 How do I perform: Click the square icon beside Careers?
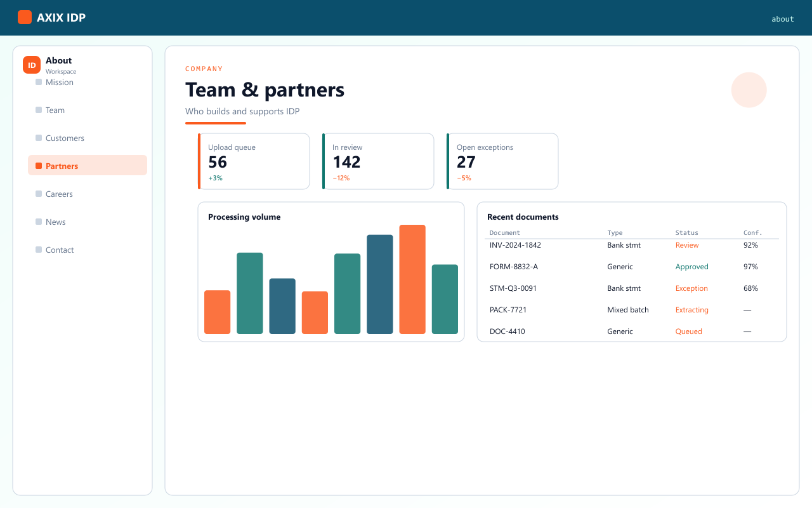[39, 194]
